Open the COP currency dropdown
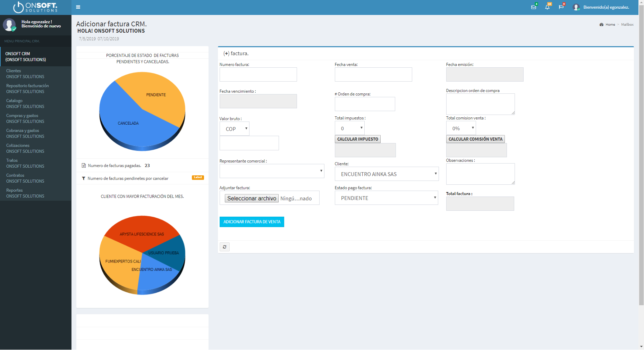This screenshot has height=350, width=644. [235, 129]
